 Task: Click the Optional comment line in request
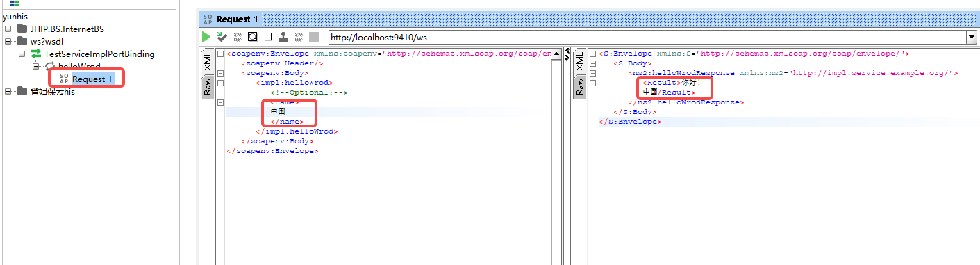coord(309,93)
